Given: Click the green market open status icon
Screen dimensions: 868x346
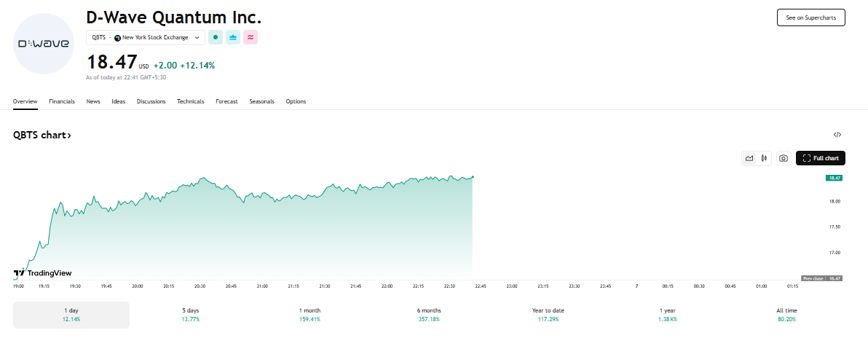Looking at the screenshot, I should point(216,38).
